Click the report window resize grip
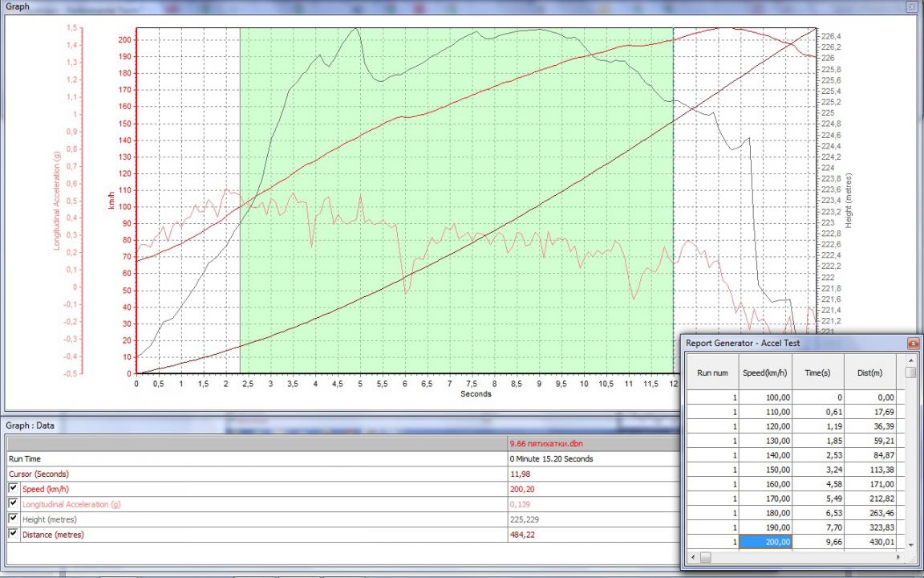This screenshot has height=578, width=924. (x=911, y=558)
